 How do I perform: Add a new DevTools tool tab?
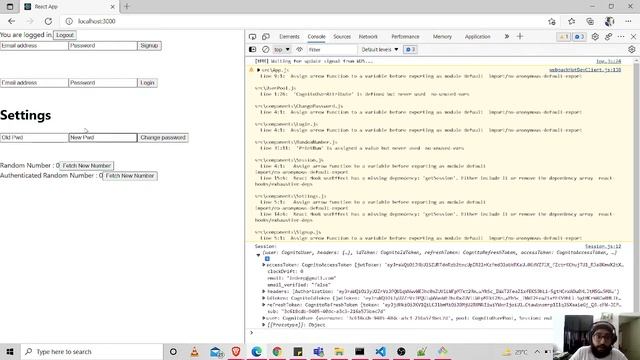point(520,37)
